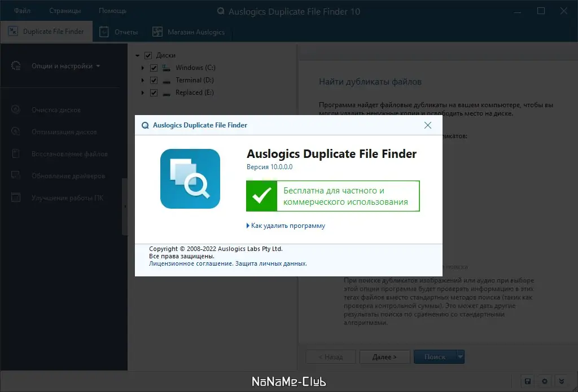Select the Terminal (D:) drive icon

[x=167, y=81]
